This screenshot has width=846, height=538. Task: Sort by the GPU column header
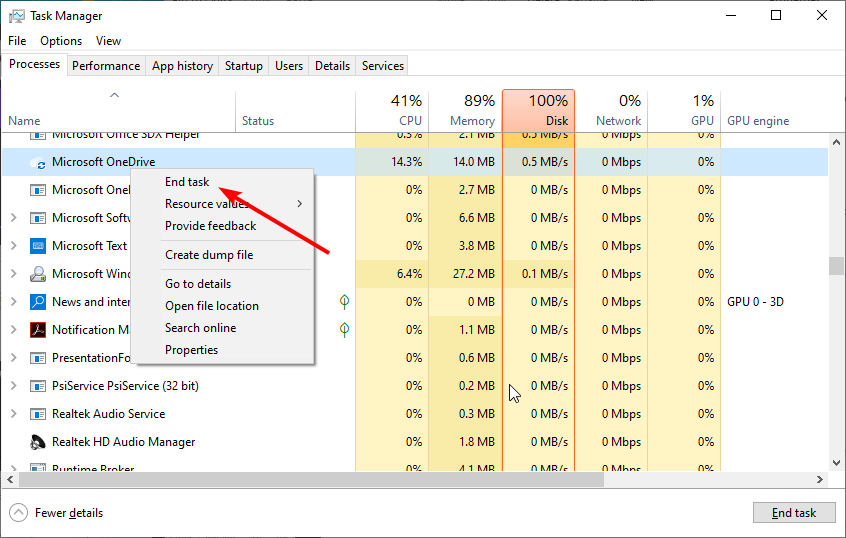tap(684, 111)
